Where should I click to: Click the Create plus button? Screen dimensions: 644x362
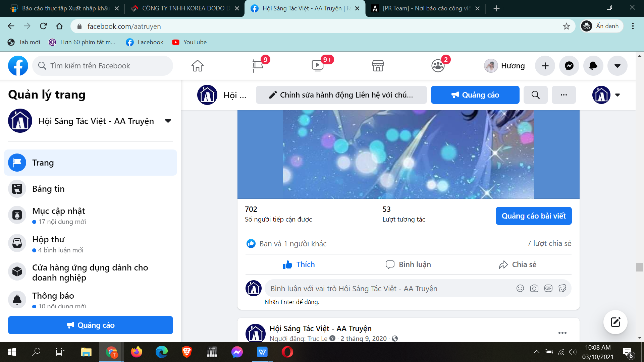[545, 66]
